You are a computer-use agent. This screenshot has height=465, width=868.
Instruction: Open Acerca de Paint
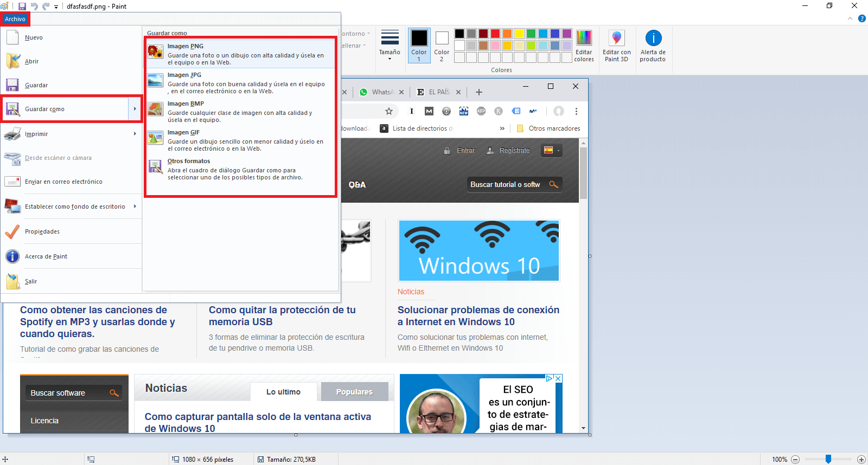(x=71, y=256)
